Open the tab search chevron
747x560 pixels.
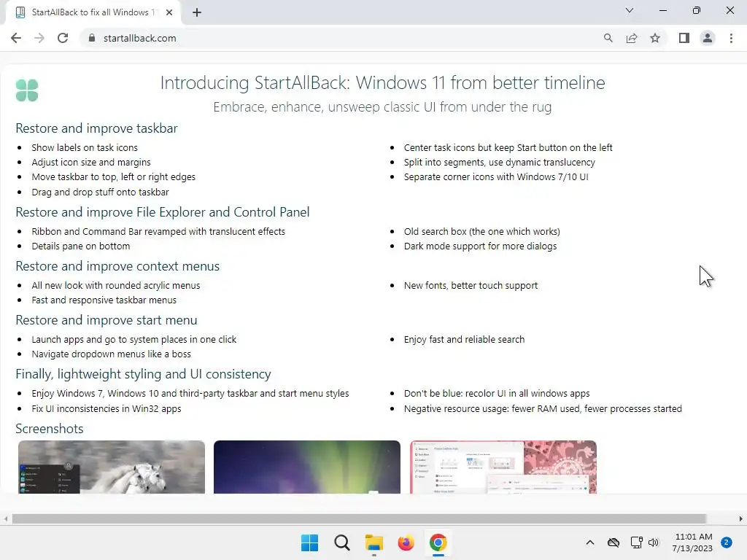[630, 10]
